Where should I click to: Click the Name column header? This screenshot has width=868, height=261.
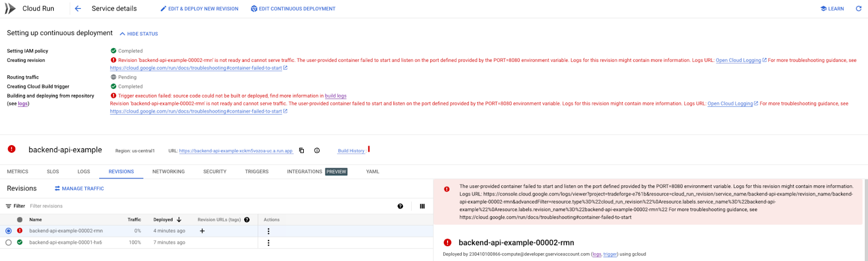(35, 220)
